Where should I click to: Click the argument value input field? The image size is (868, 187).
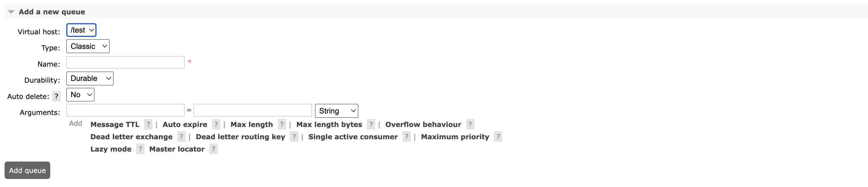(252, 110)
